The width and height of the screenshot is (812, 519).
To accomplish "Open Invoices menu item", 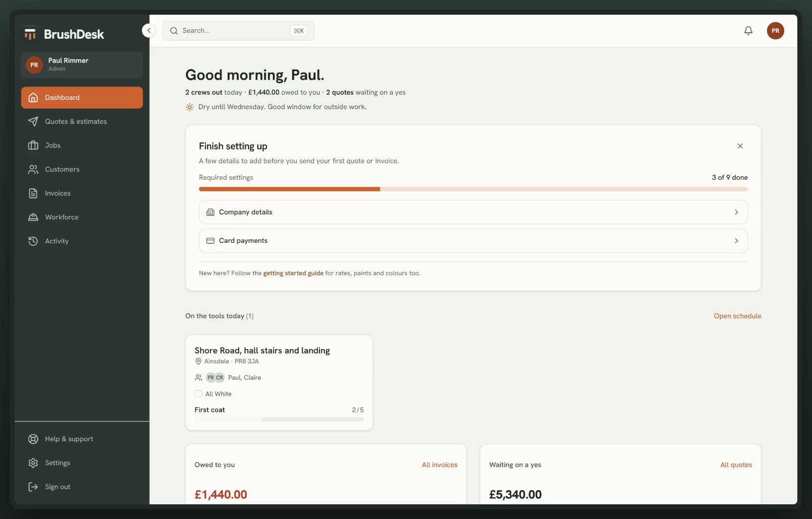I will tap(82, 193).
